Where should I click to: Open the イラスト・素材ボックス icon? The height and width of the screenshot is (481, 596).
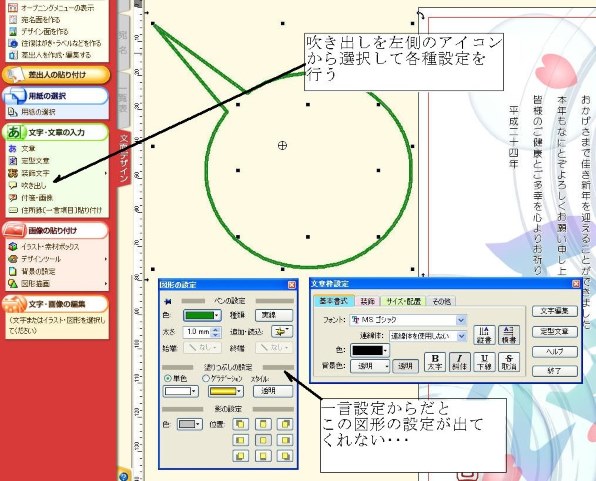[13, 246]
